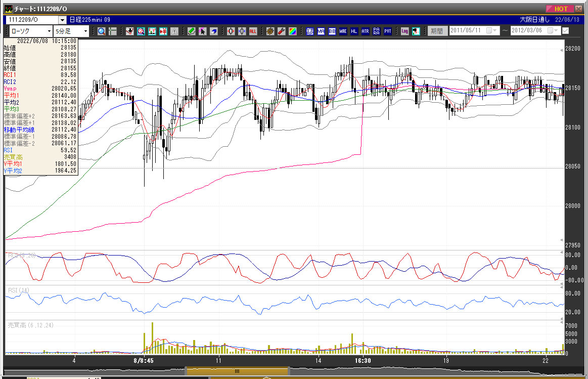Toggle the PARA parabolic indicator
588x379 pixels.
377,31
